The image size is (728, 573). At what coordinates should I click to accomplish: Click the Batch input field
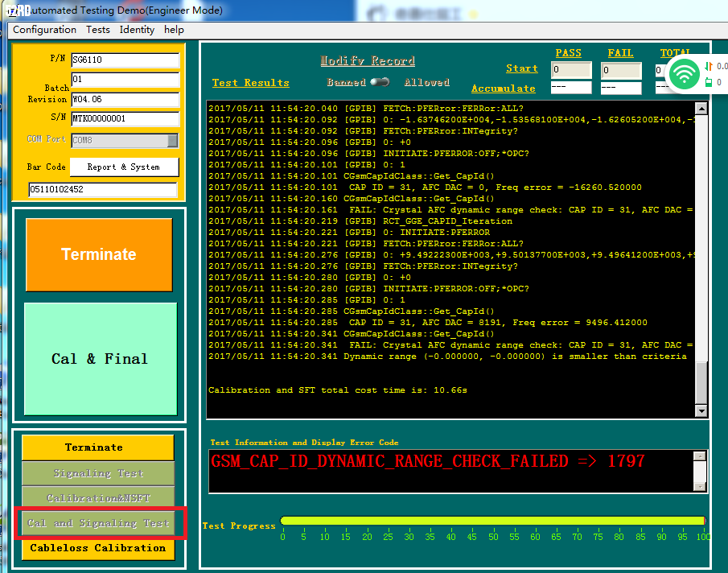click(x=125, y=80)
